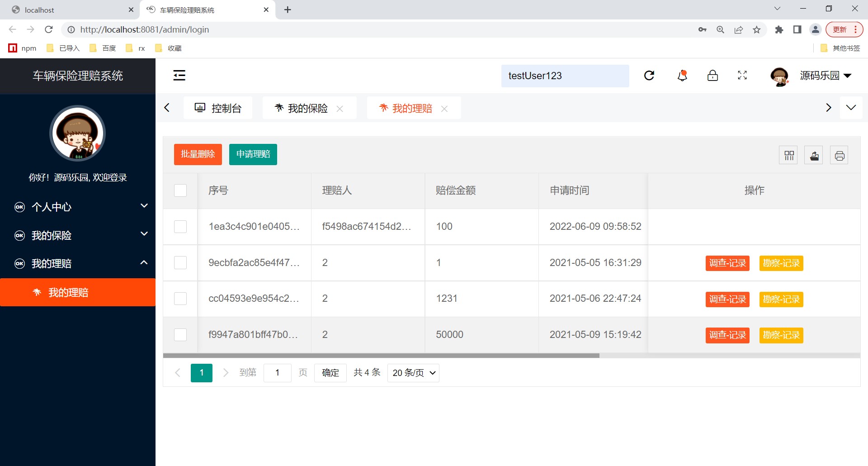The width and height of the screenshot is (868, 466).
Task: Select 我的理赔 submenu item
Action: click(78, 292)
